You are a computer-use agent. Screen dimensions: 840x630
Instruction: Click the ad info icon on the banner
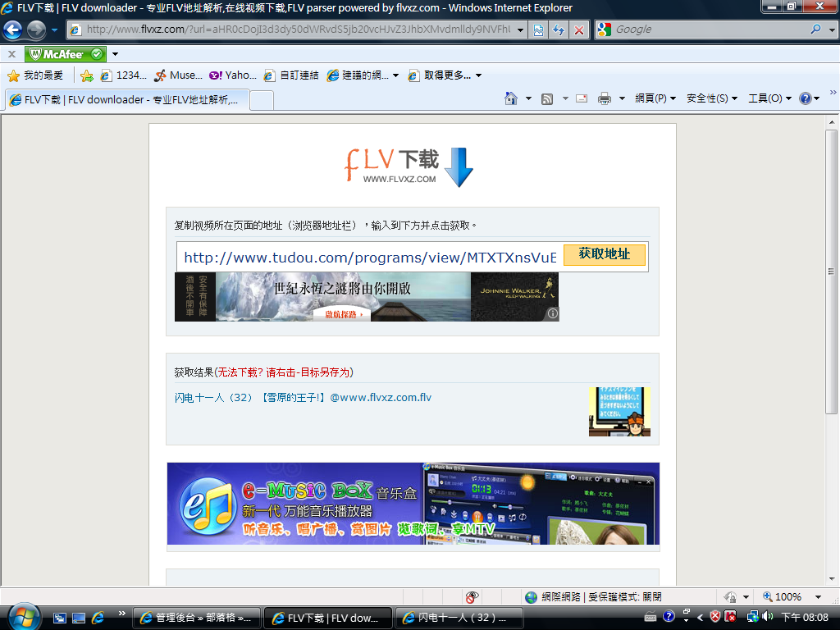(x=553, y=314)
